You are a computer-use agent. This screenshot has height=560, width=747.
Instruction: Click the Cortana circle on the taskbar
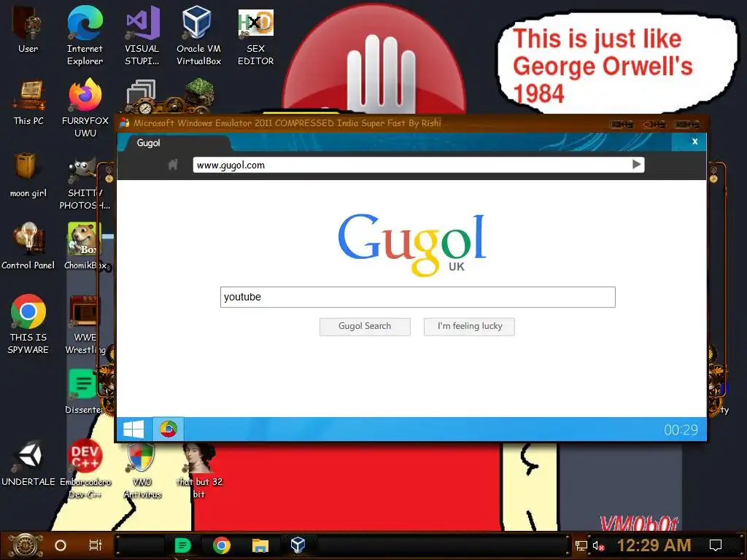[x=61, y=545]
